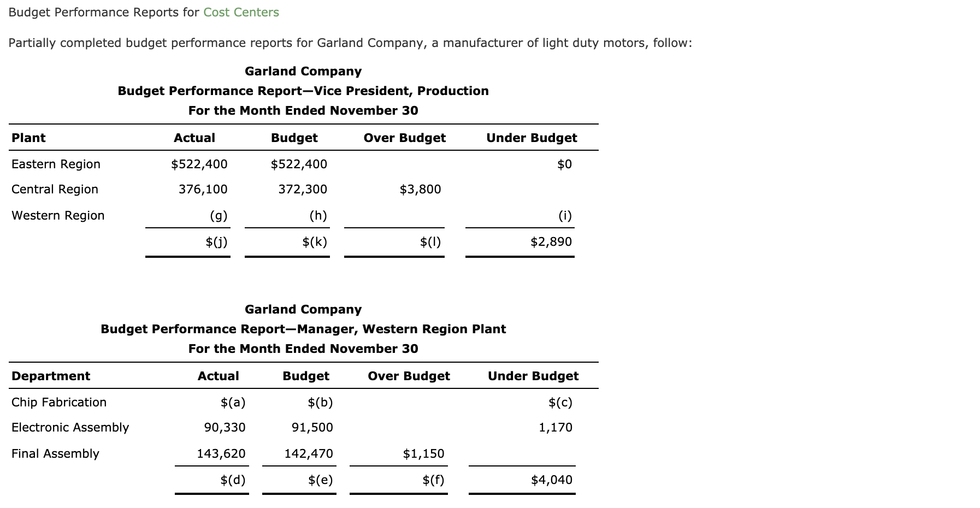Select blank (l) in totals row
The width and height of the screenshot is (980, 508).
pos(431,241)
